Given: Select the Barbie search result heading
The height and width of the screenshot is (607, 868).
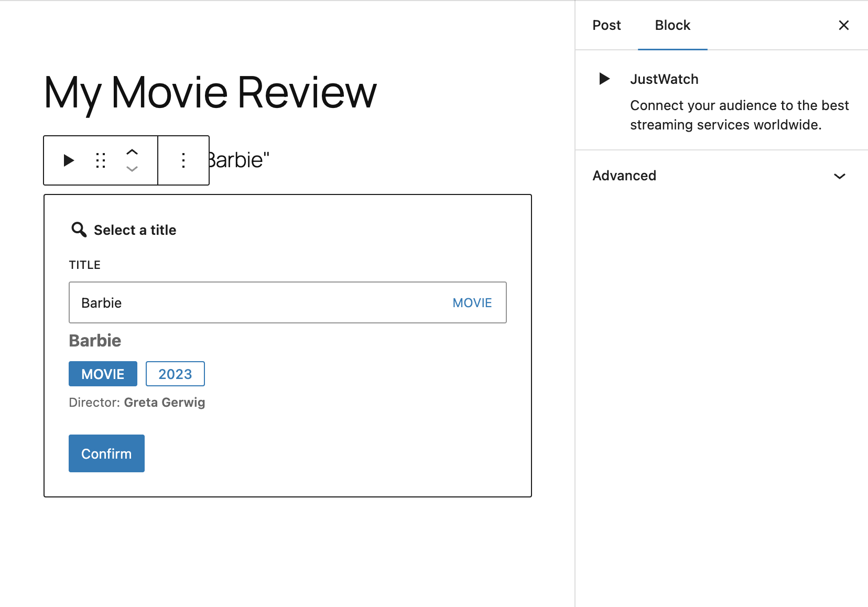Looking at the screenshot, I should 94,340.
